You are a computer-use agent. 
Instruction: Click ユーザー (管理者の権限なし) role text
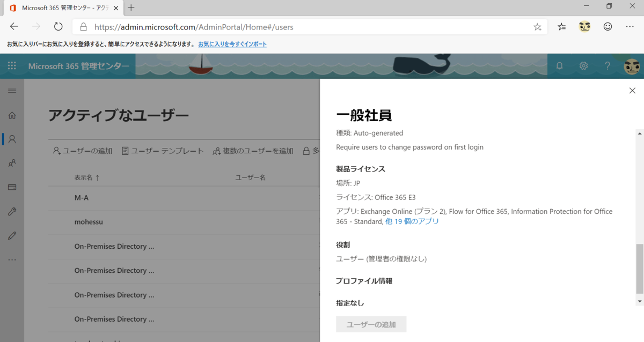(381, 259)
